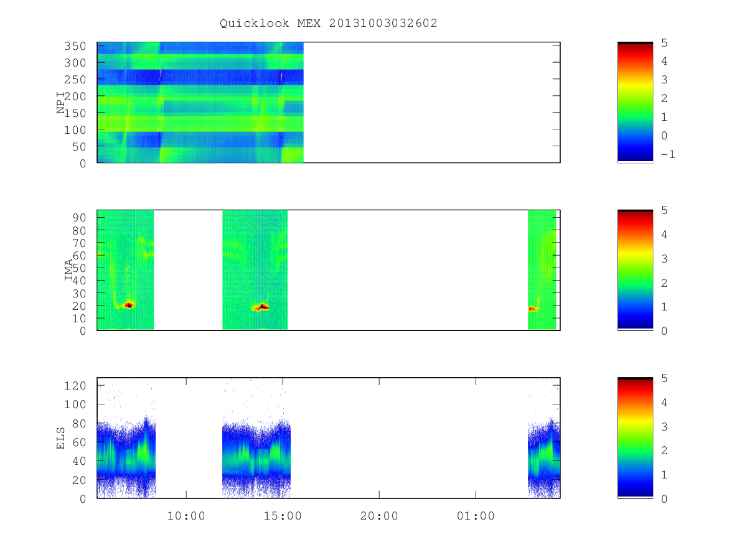747x560 pixels.
Task: Click the title "Quicklook MEX 20131003032602"
Action: point(329,23)
